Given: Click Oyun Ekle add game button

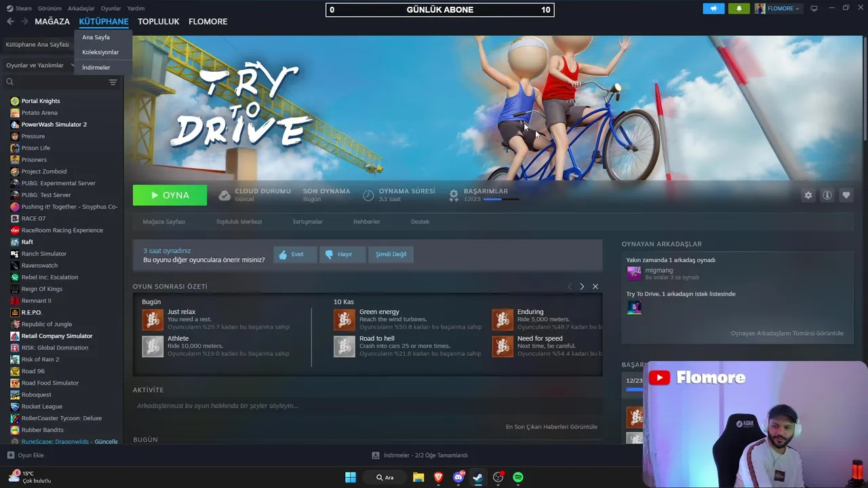Looking at the screenshot, I should click(x=26, y=455).
